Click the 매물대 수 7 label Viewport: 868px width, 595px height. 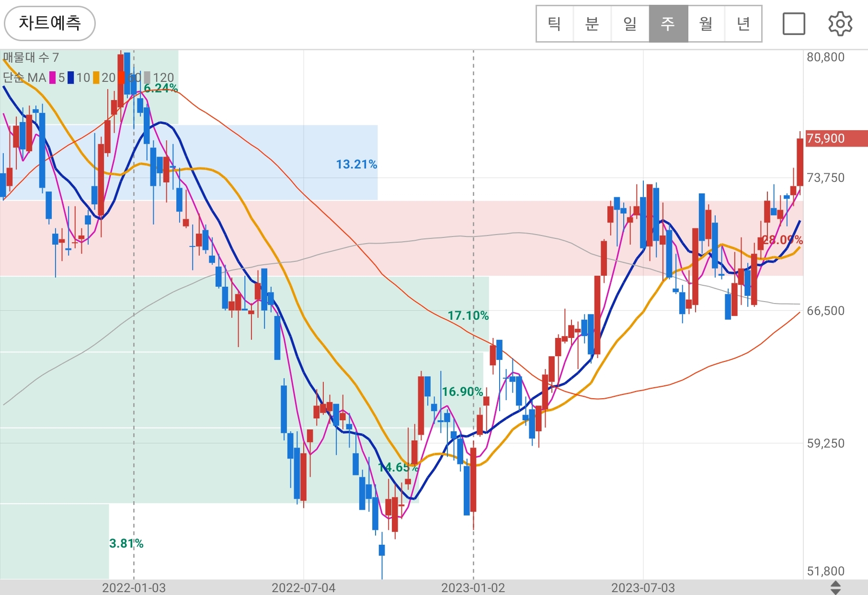click(31, 58)
